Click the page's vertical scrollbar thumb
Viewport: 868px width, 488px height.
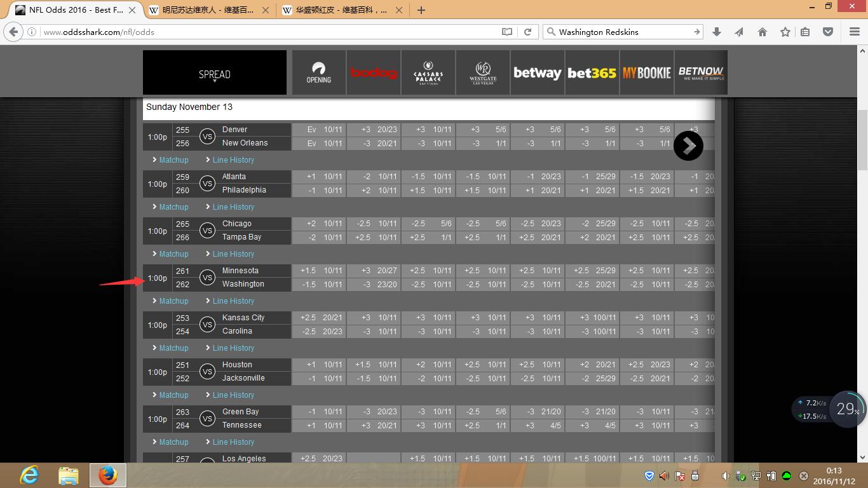click(x=862, y=140)
